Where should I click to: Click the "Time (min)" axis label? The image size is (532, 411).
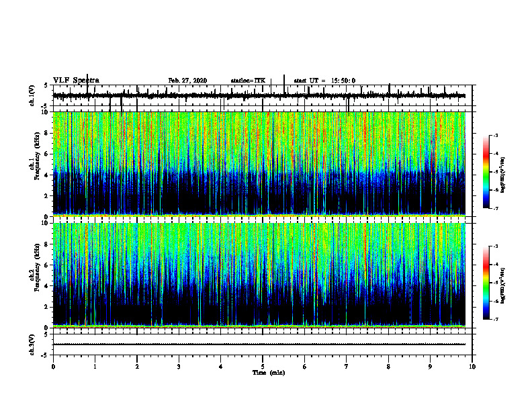pyautogui.click(x=269, y=373)
